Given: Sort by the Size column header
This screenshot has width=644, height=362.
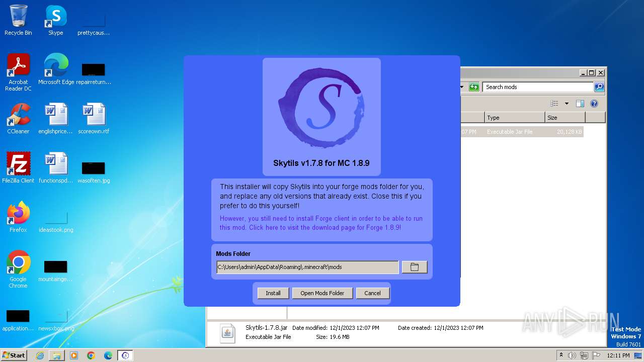Looking at the screenshot, I should coord(566,118).
